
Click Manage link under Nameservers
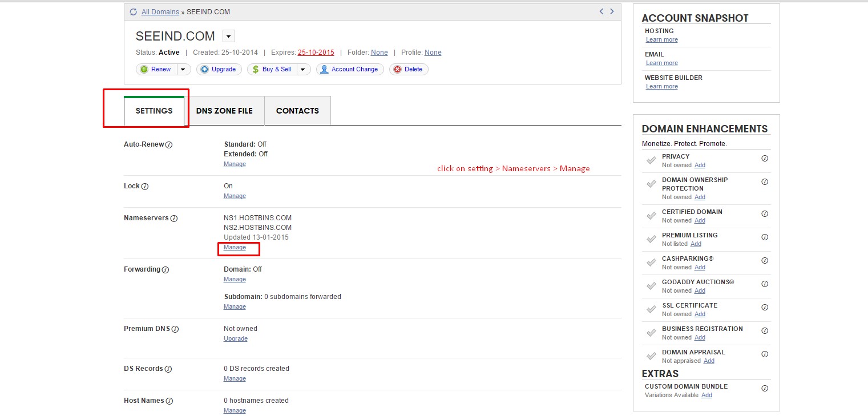point(235,248)
